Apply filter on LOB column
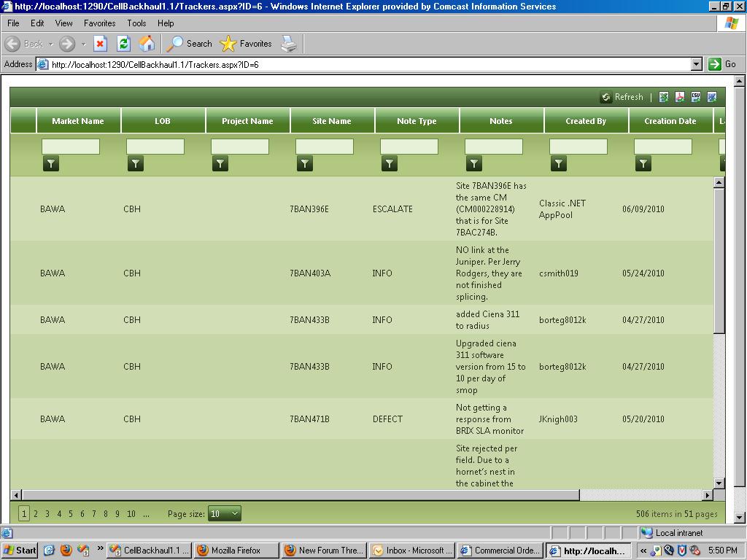This screenshot has width=747, height=560. tap(136, 164)
